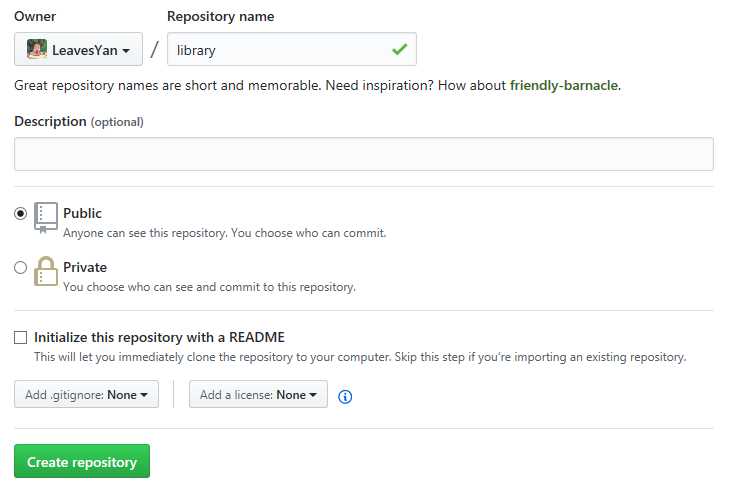Screen dimensions: 754x490
Task: Enable Initialize this repository with a README
Action: pos(20,338)
